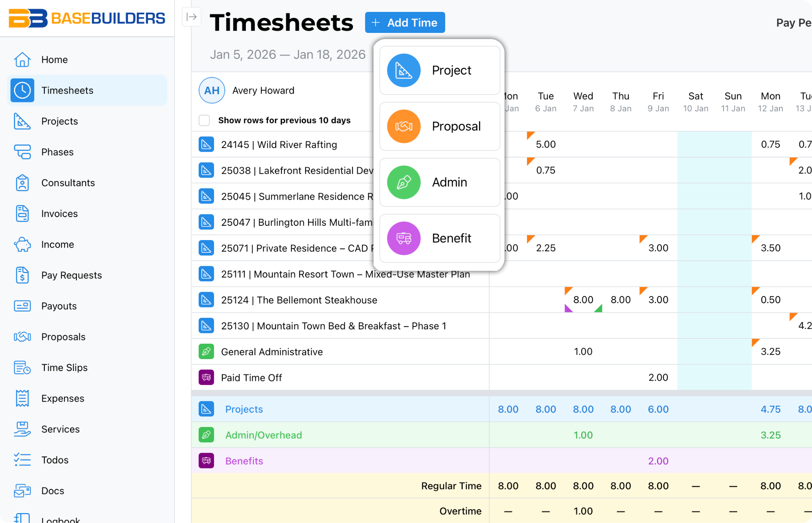This screenshot has height=523, width=812.
Task: Click the Admin/Overhead summary row label
Action: (x=263, y=435)
